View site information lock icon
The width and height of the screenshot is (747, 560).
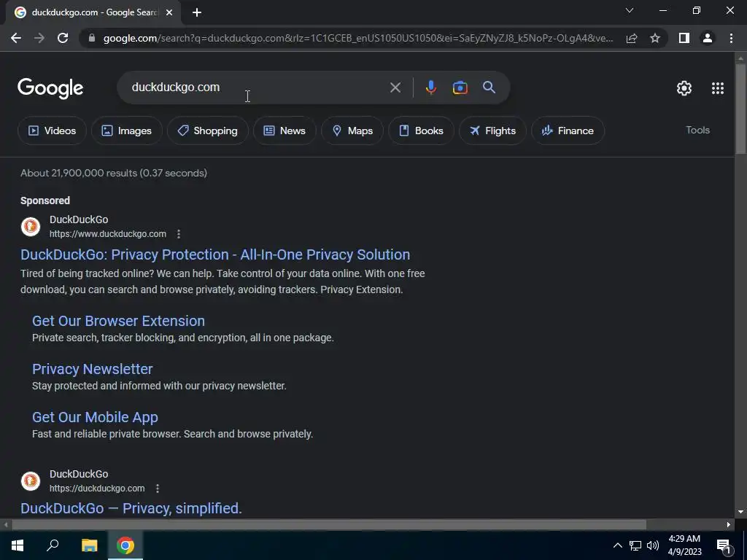tap(92, 38)
